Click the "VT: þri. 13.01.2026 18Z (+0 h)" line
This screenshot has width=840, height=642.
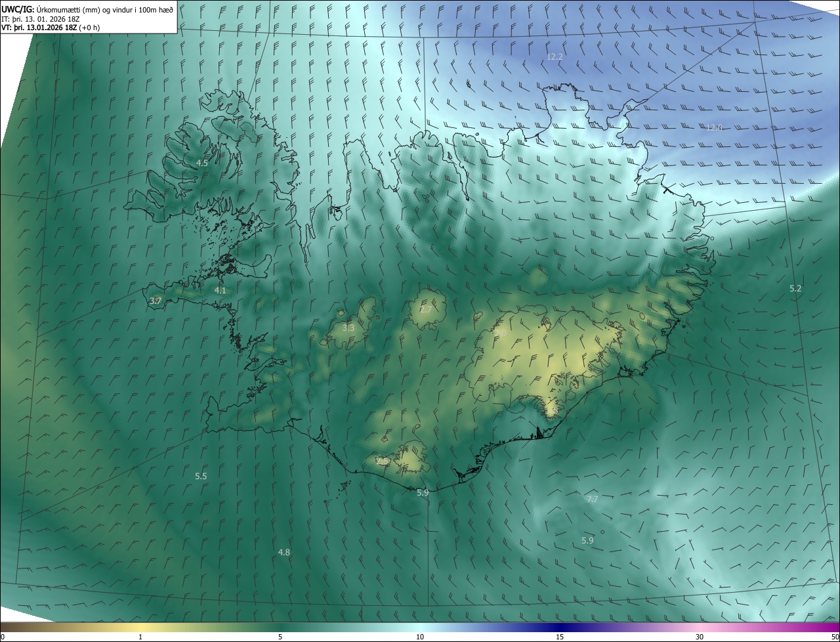[51, 28]
